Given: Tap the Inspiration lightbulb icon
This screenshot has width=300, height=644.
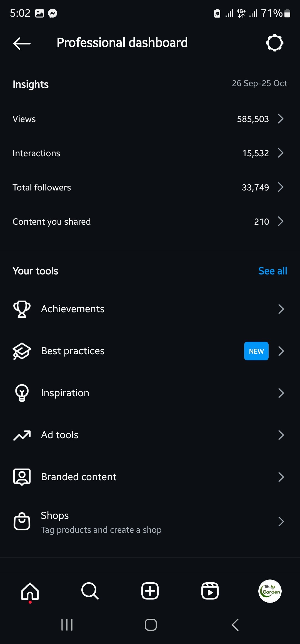Looking at the screenshot, I should [x=22, y=393].
